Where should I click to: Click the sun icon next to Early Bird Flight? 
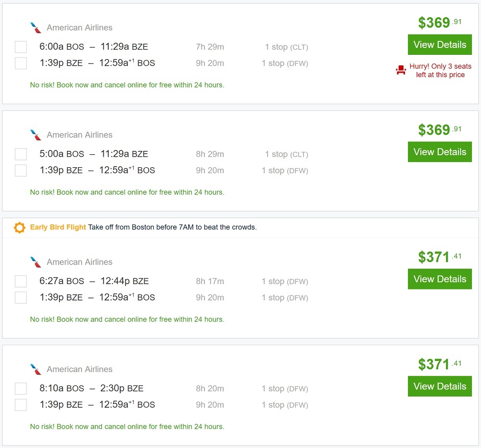point(20,227)
